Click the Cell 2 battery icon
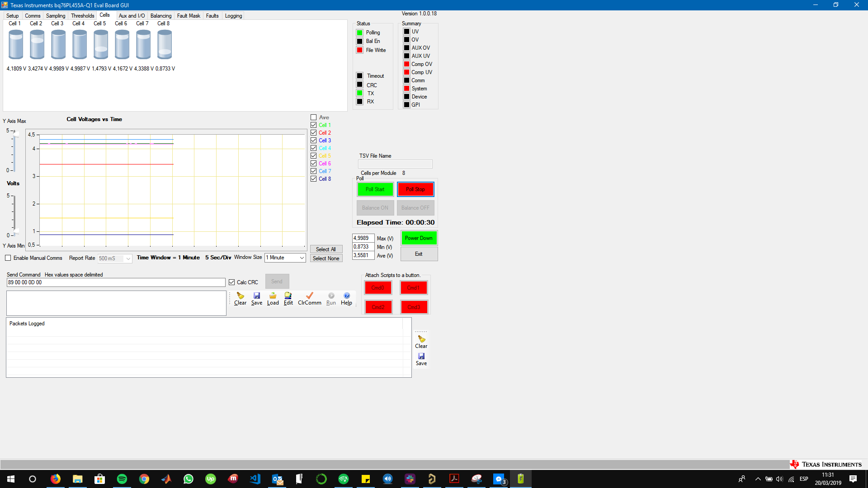Image resolution: width=868 pixels, height=488 pixels. [x=37, y=44]
